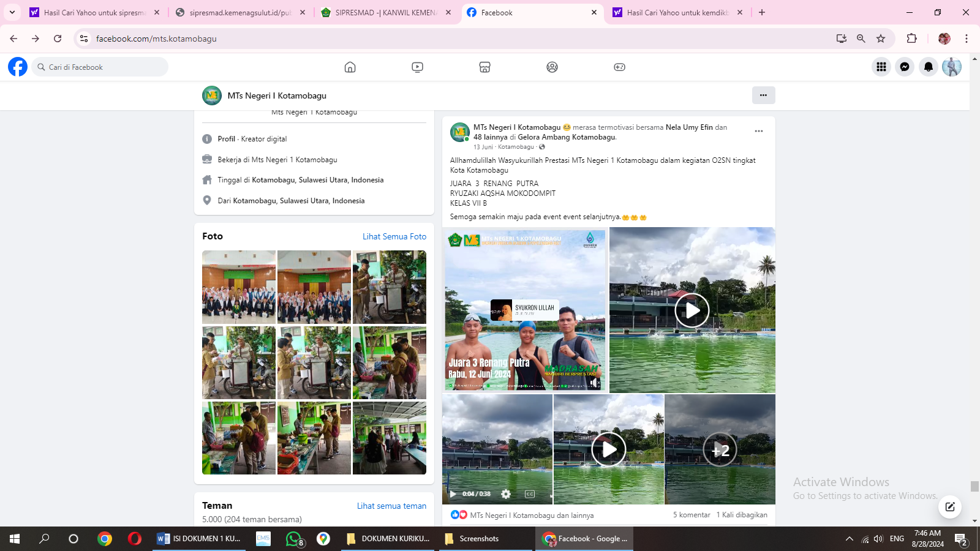Unmute the playing video speaker icon
Image resolution: width=980 pixels, height=551 pixels.
point(594,383)
